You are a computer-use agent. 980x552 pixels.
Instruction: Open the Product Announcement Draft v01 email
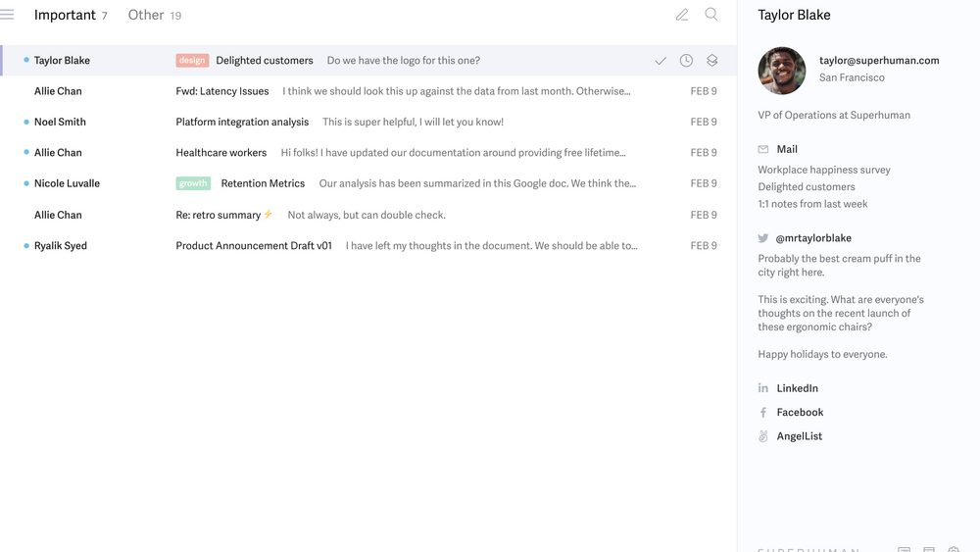coord(254,246)
